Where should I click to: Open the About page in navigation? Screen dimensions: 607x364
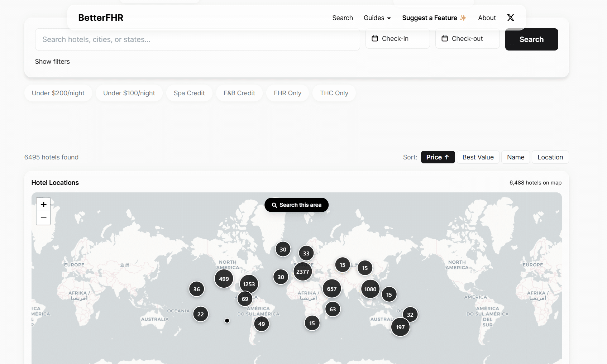(487, 18)
